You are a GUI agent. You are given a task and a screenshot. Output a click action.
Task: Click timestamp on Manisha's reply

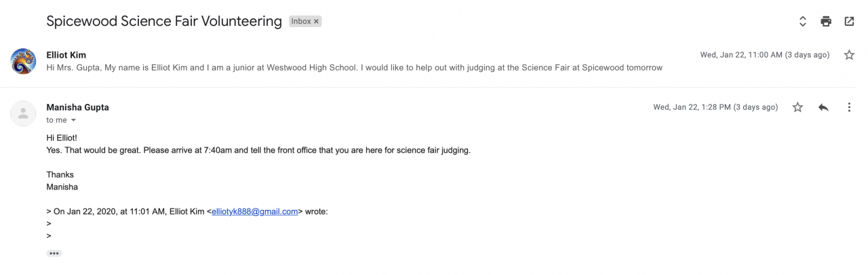point(715,107)
